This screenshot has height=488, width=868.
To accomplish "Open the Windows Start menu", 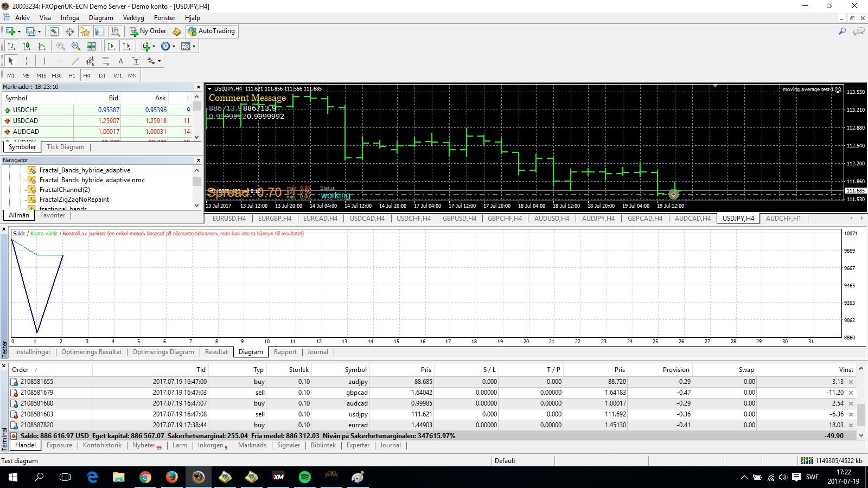I will (x=13, y=477).
